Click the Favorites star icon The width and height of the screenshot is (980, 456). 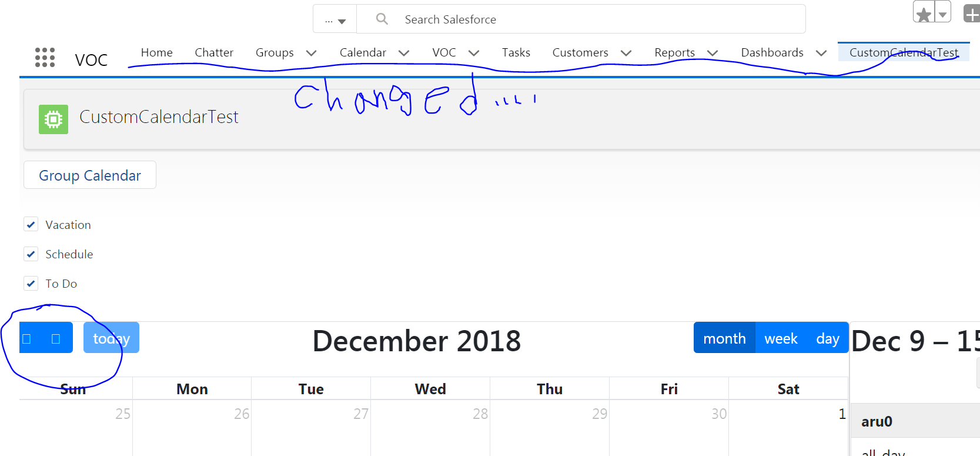pyautogui.click(x=924, y=14)
